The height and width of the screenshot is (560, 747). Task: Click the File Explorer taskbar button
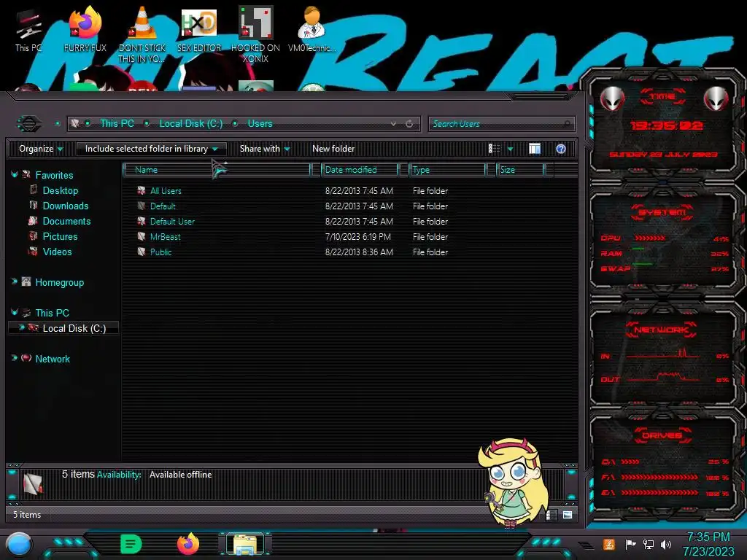[x=245, y=544]
